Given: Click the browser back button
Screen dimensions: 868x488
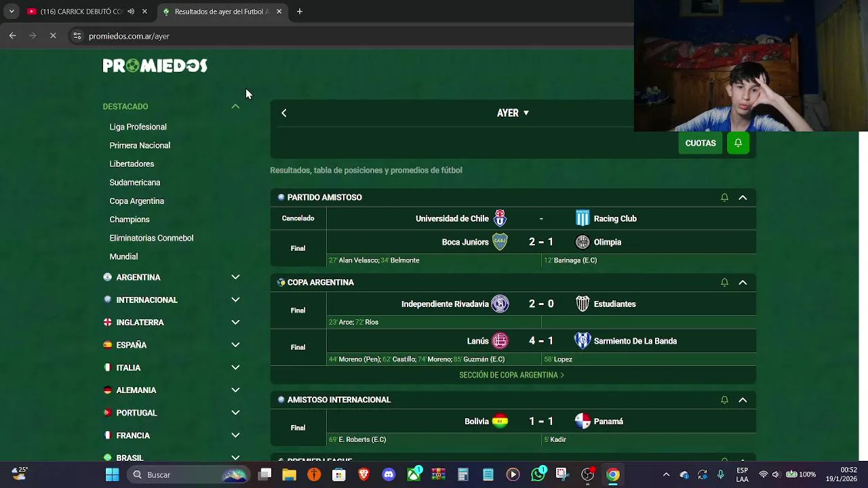Looking at the screenshot, I should pyautogui.click(x=12, y=36).
